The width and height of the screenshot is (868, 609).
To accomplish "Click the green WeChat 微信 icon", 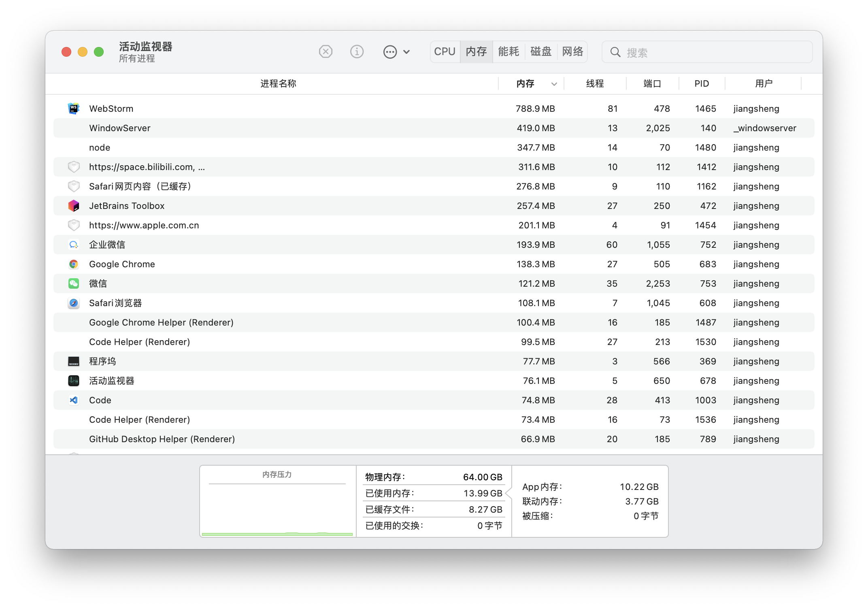I will (74, 283).
